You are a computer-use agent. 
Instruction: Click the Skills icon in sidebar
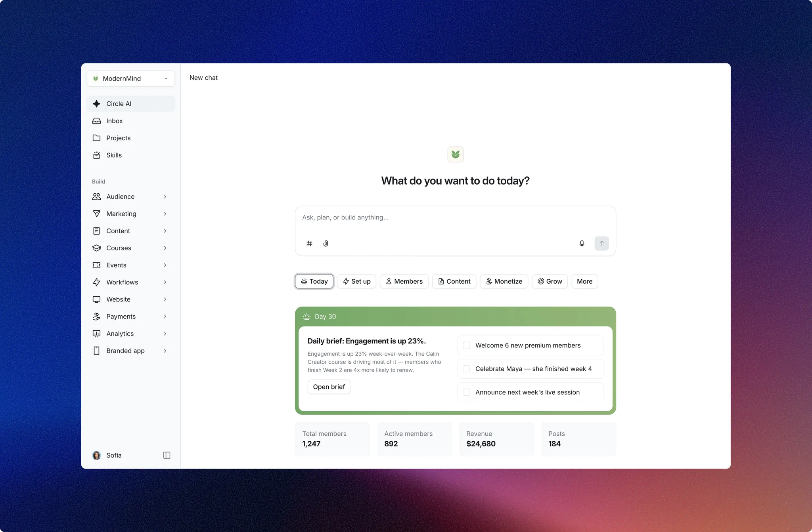(96, 155)
